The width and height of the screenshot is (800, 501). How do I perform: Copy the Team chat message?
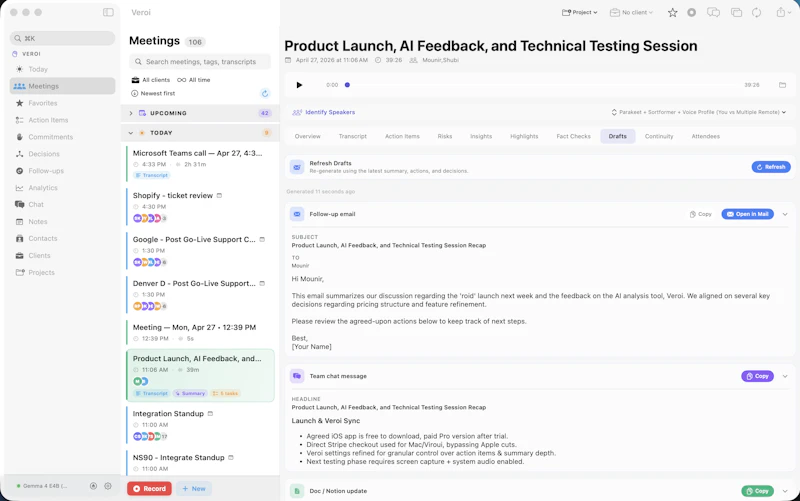click(x=757, y=376)
